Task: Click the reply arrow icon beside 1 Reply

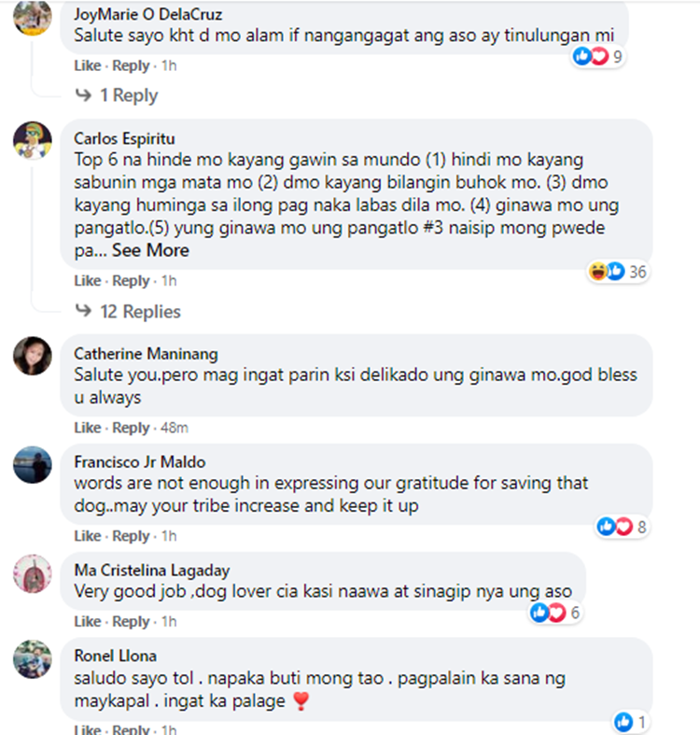Action: tap(83, 95)
